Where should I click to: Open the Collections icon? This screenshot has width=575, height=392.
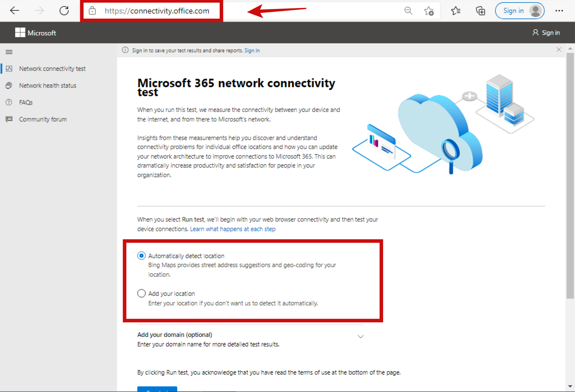tap(480, 11)
